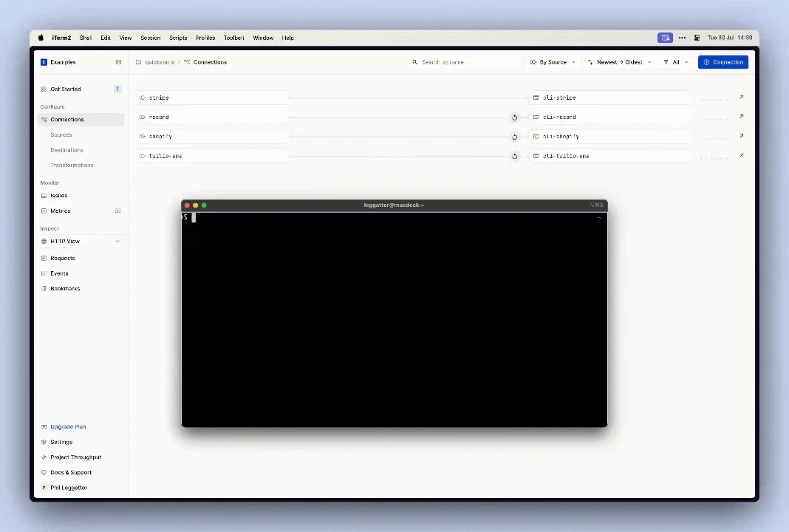Viewport: 789px width, 532px height.
Task: Click the Upgrade Plan link
Action: click(68, 427)
